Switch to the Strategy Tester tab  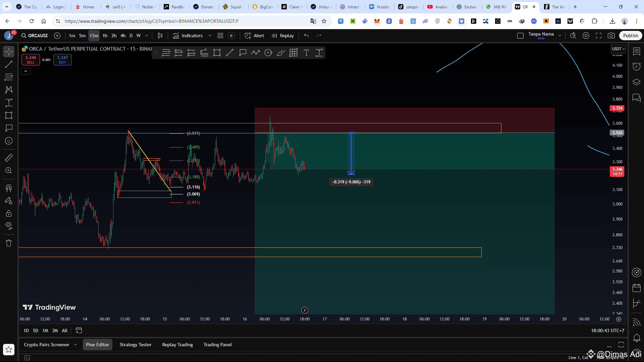point(135,345)
